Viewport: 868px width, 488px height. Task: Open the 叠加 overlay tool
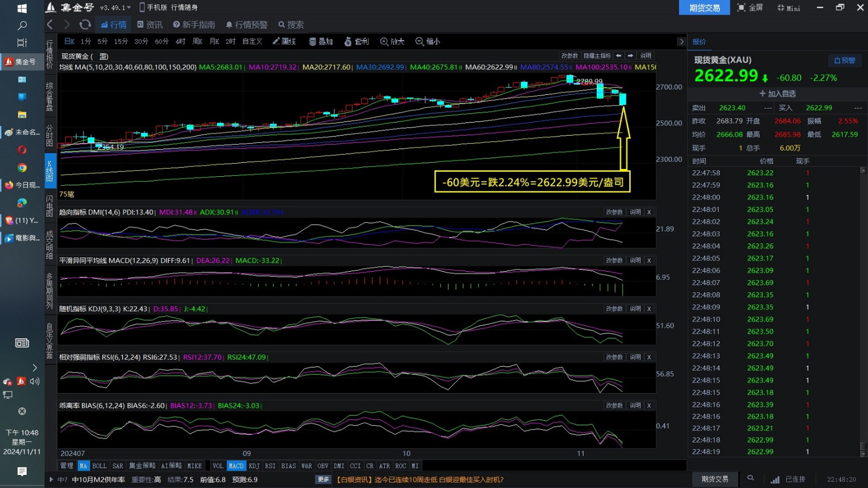pos(321,41)
